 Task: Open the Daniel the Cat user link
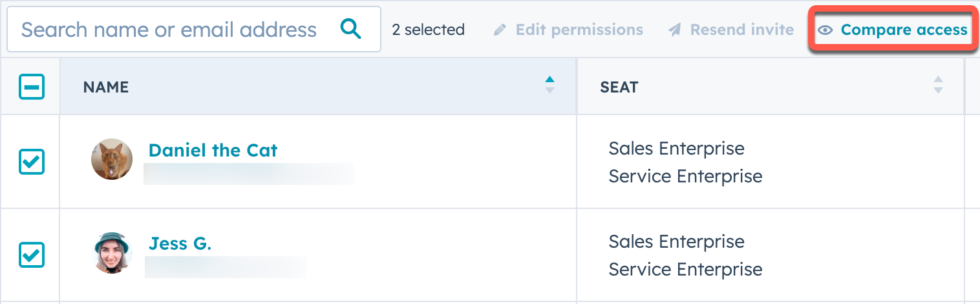point(213,151)
